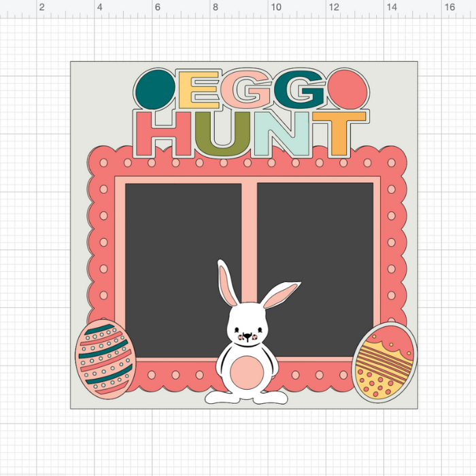Click the pink first letter G

click(x=246, y=90)
